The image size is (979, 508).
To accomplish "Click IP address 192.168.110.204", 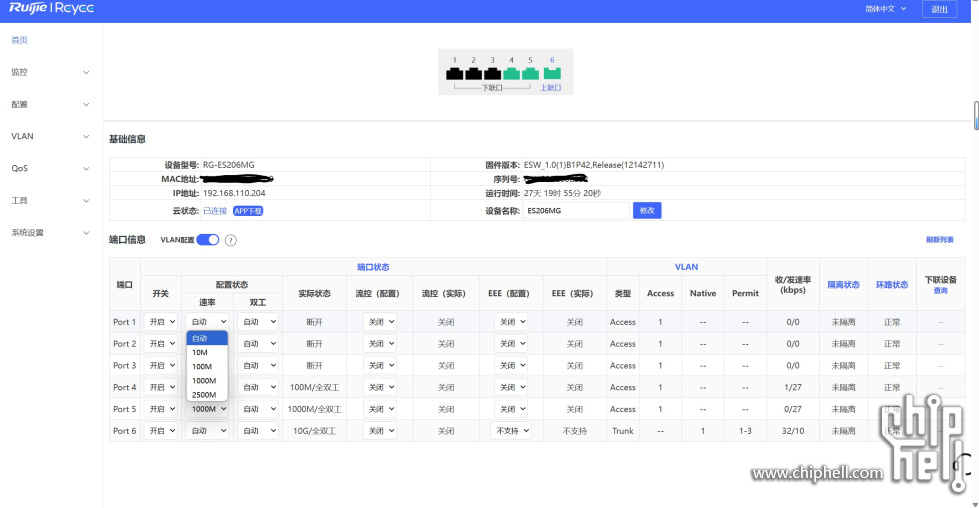I will (234, 193).
